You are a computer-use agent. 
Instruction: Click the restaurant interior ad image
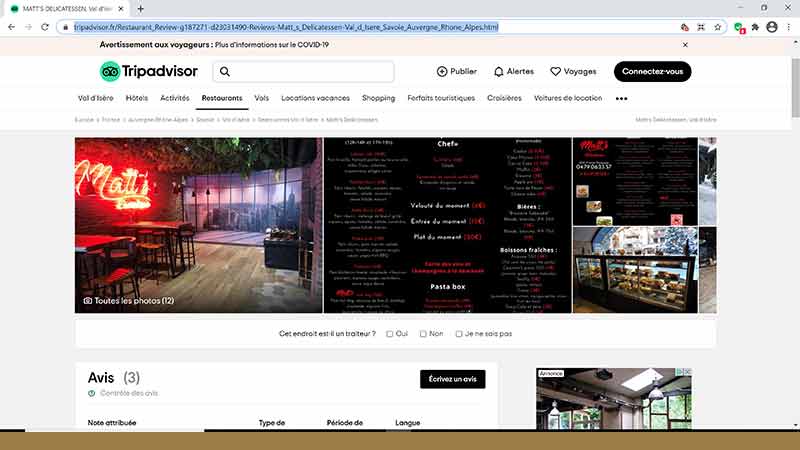pos(614,401)
